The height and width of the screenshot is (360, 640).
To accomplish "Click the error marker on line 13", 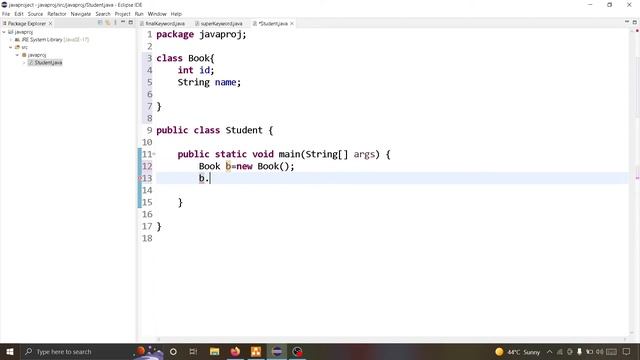I will point(140,178).
